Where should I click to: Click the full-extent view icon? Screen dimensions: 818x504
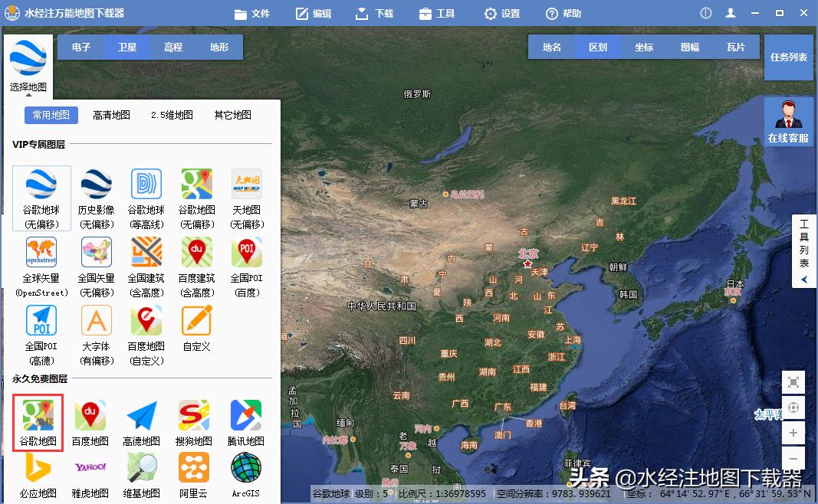pyautogui.click(x=794, y=382)
